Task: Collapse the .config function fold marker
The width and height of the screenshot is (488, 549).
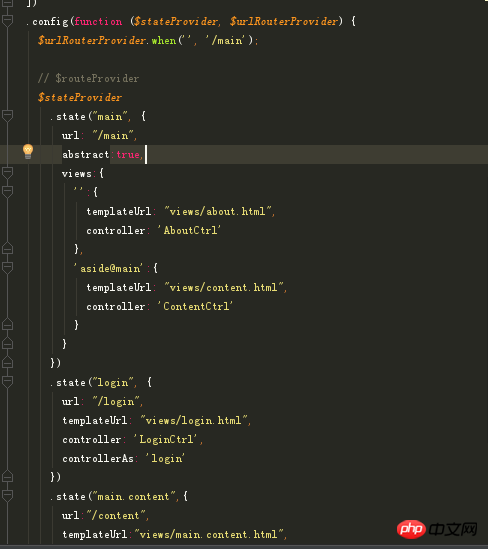Action: coord(7,20)
